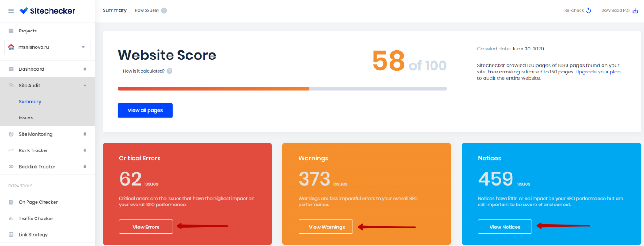This screenshot has width=644, height=246.
Task: Click the View Warnings button
Action: click(326, 227)
